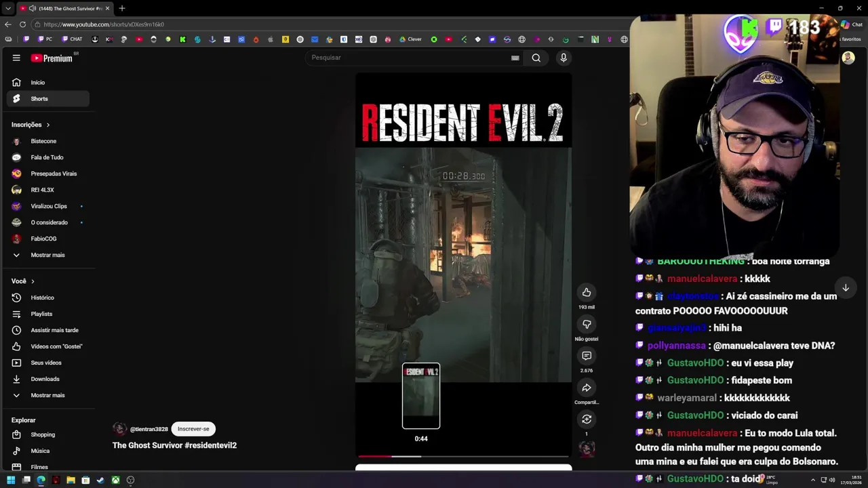Screen dimensions: 868x488
Task: Open the REI 4L3X channel
Action: pos(47,190)
